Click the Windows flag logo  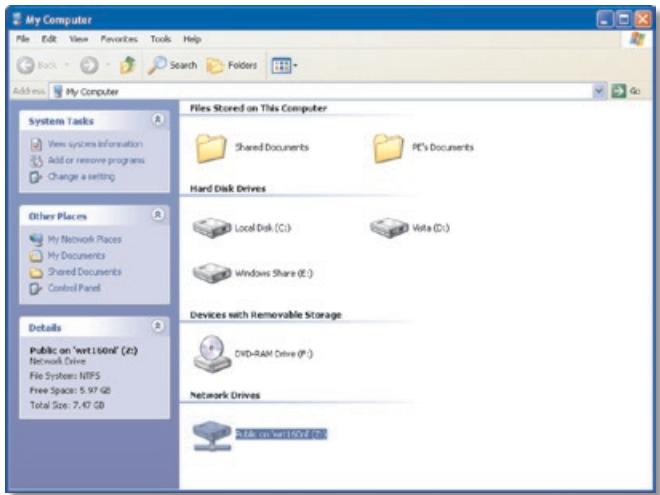point(637,40)
